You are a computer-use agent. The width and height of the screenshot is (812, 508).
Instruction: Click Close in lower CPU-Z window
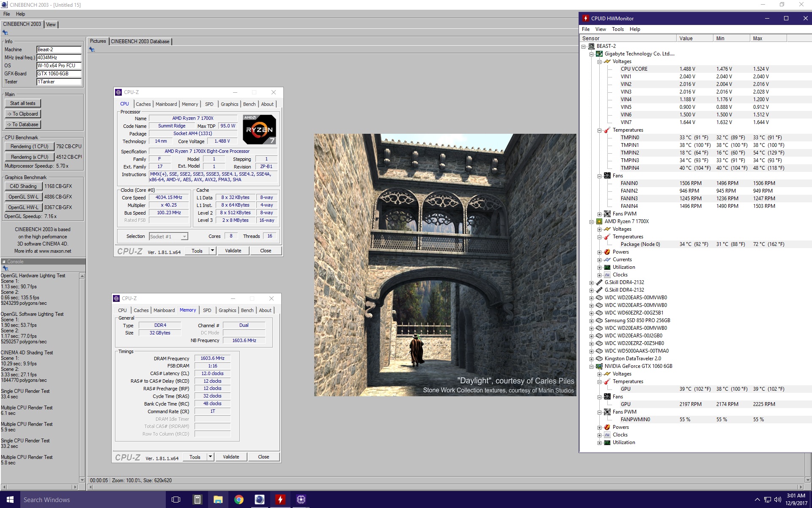tap(263, 457)
